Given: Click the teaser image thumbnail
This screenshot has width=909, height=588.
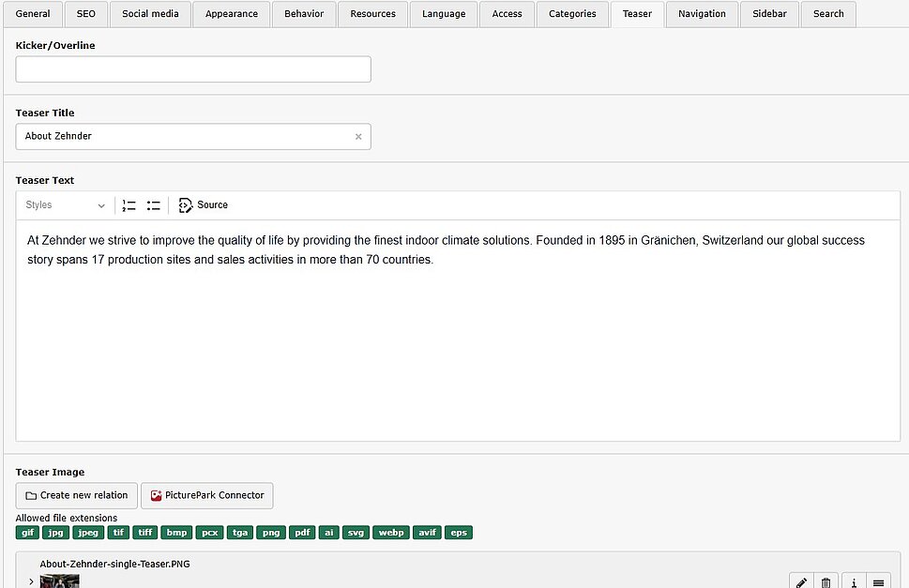Looking at the screenshot, I should coord(59,581).
